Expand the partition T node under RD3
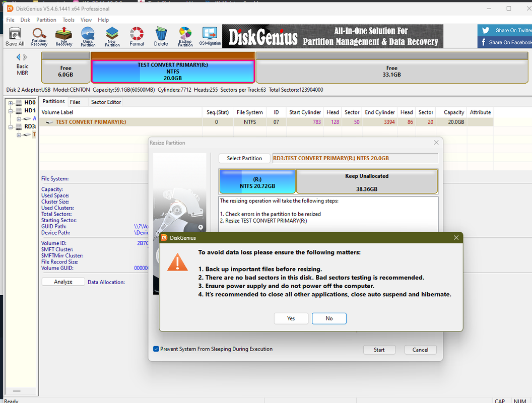Image resolution: width=532 pixels, height=403 pixels. click(19, 135)
